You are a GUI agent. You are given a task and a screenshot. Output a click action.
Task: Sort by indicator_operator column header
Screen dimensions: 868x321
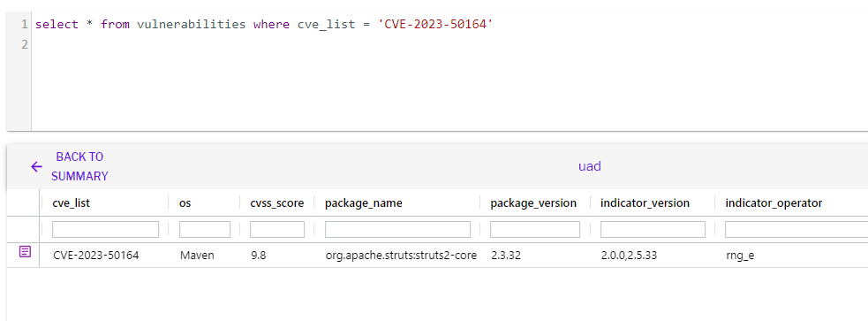coord(774,203)
